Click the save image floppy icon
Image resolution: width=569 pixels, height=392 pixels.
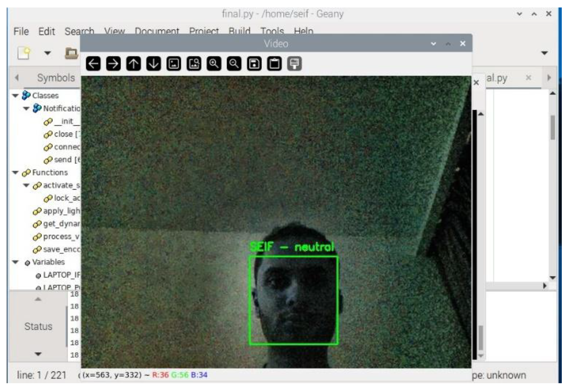point(254,64)
